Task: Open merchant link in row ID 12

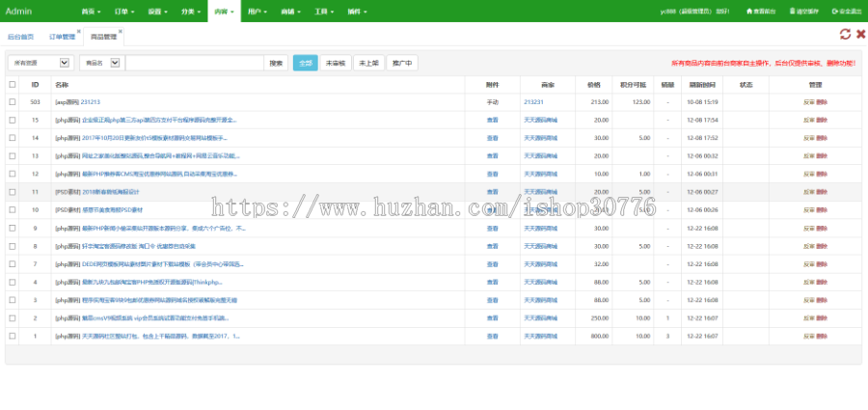Action: pyautogui.click(x=540, y=174)
